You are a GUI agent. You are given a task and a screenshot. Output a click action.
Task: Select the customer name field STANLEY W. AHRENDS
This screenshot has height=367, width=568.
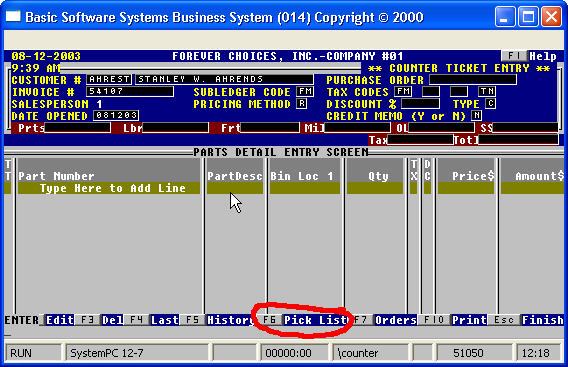[225, 79]
